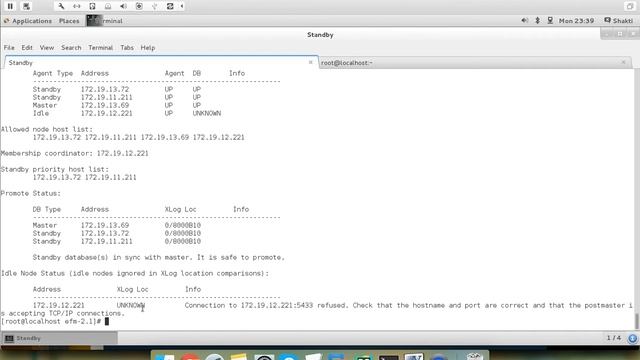Click the Master row in Promote Status table
The width and height of the screenshot is (640, 360).
pyautogui.click(x=117, y=225)
